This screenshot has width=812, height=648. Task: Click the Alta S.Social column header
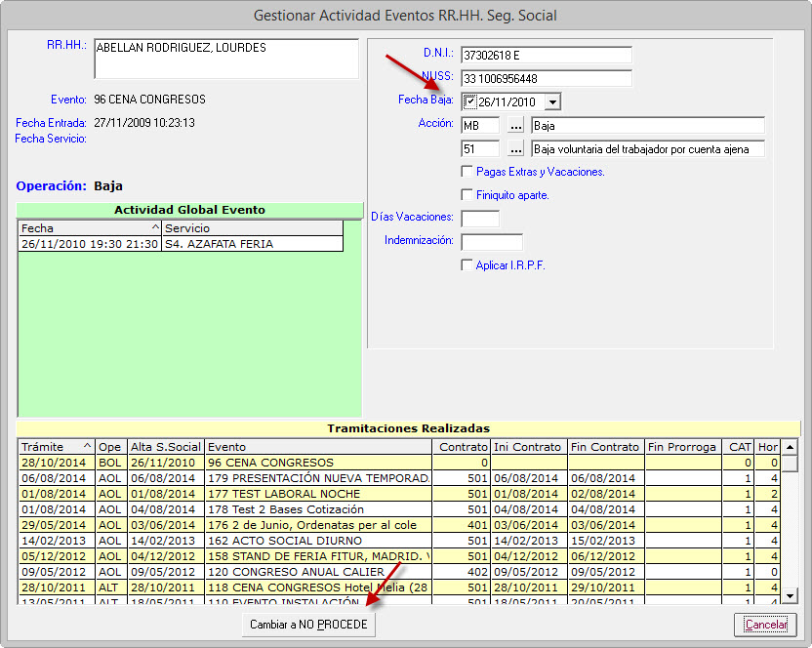[x=165, y=447]
